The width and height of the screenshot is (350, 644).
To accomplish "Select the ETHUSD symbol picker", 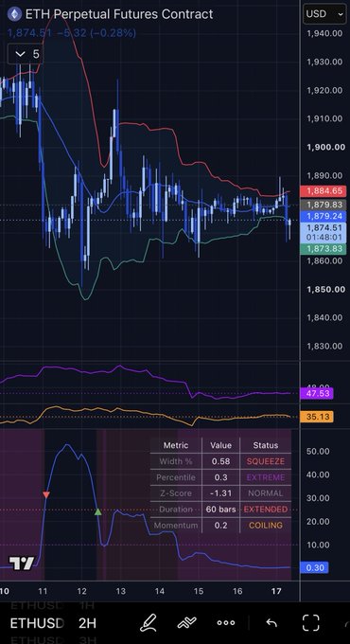I will pos(37,623).
